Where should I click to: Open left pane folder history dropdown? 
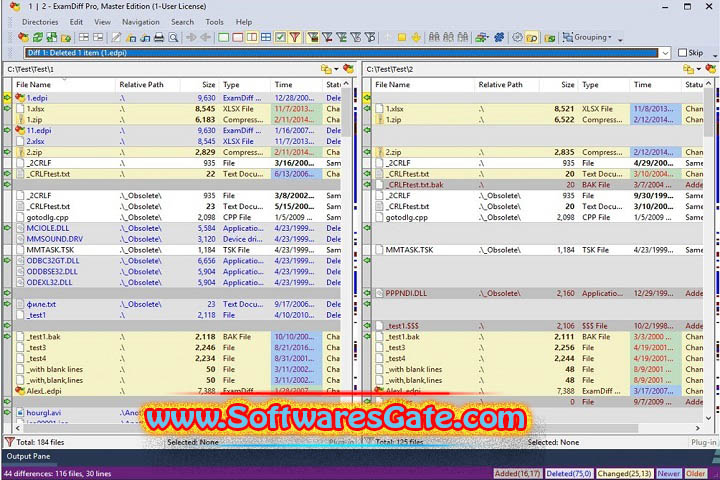pos(337,69)
